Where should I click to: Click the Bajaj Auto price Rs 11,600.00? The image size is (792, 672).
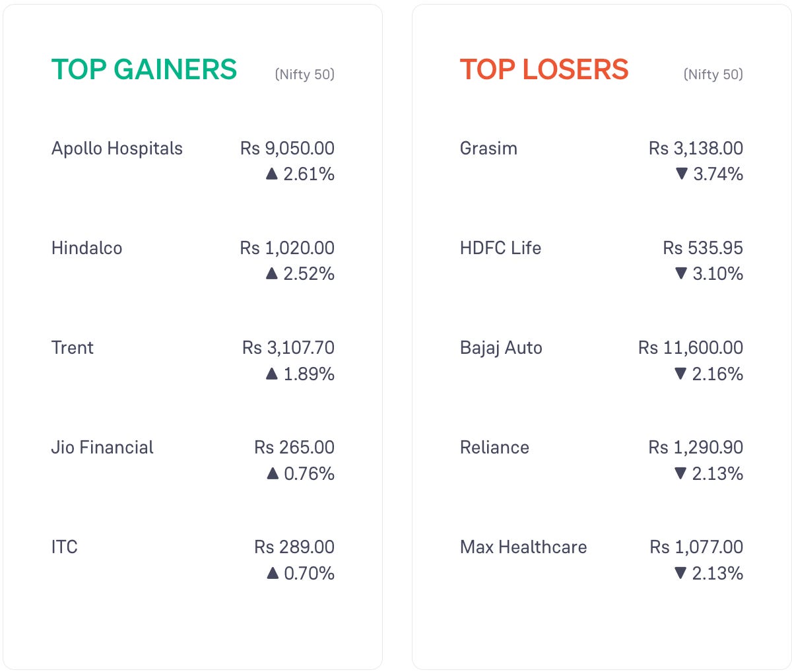pyautogui.click(x=690, y=348)
